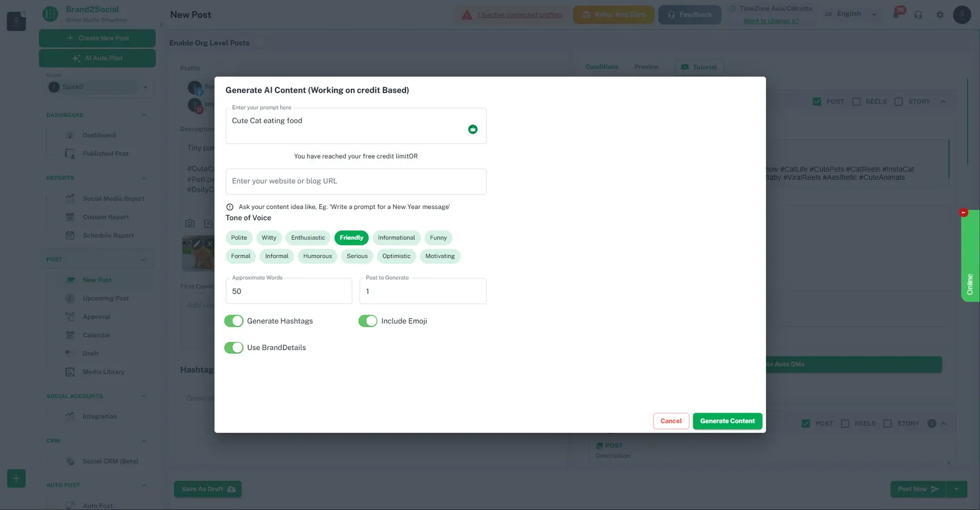Screen dimensions: 980x510
Task: Collapse the SOCIAL ACCOUNTS section
Action: point(144,396)
